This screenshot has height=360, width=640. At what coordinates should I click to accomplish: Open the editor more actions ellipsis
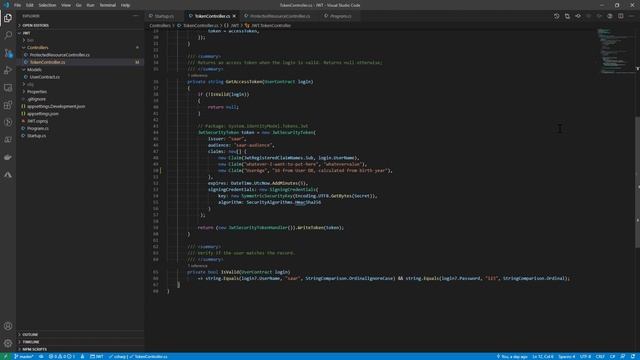pos(631,16)
